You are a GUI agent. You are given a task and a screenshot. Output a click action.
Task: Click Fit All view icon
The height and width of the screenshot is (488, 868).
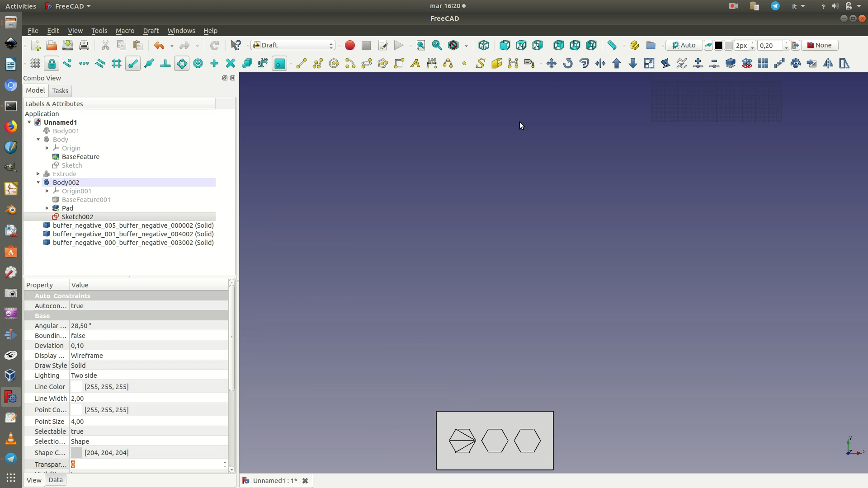421,45
